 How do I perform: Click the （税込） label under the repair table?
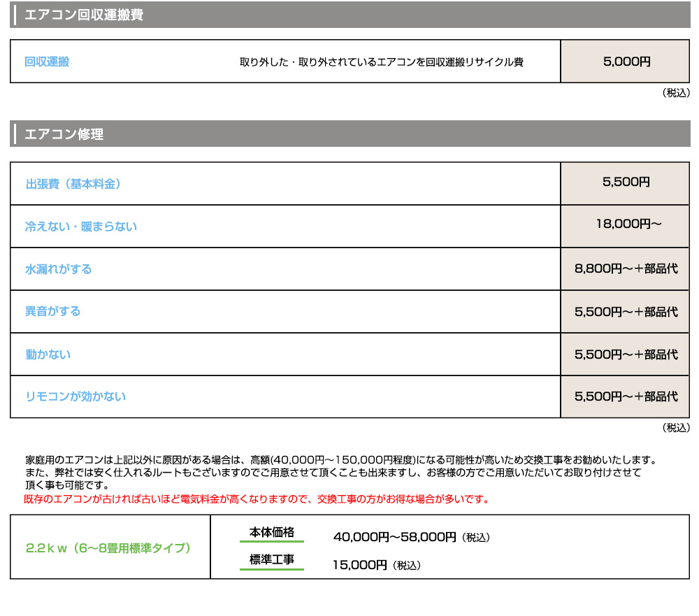tap(676, 427)
